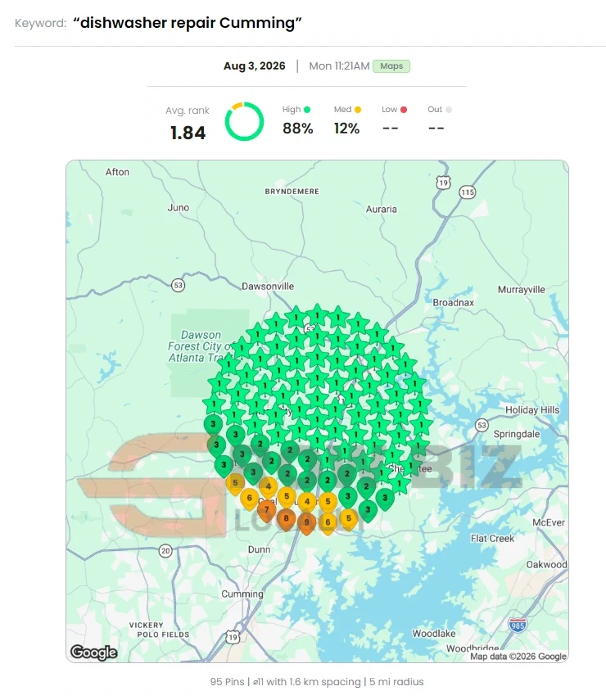The height and width of the screenshot is (700, 606).
Task: Click the yellow Med legend dot
Action: click(358, 110)
